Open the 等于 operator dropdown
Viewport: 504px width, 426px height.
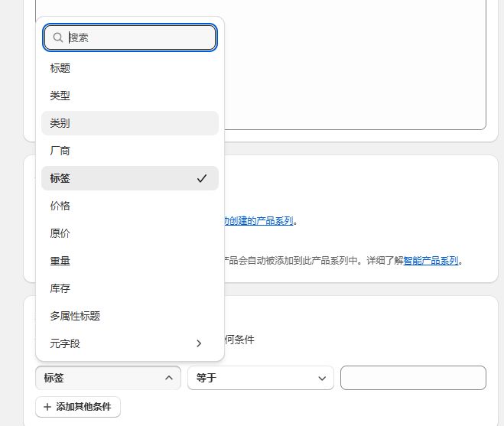pyautogui.click(x=261, y=378)
